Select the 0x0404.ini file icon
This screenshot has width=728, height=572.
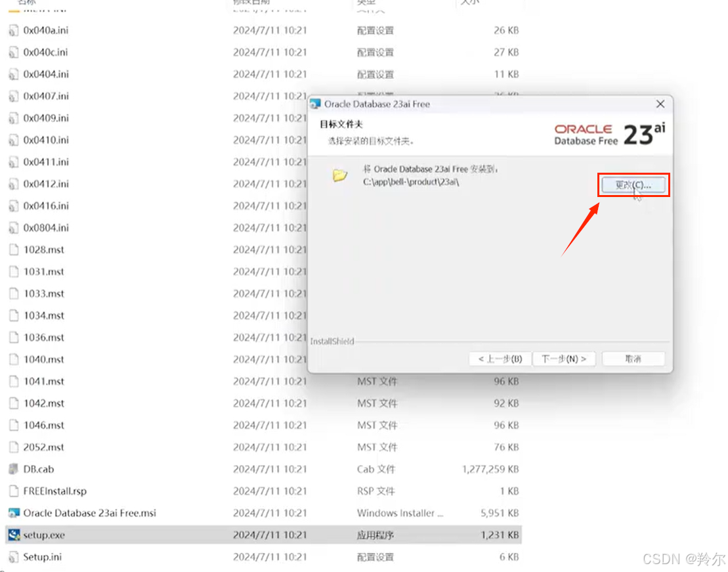click(x=14, y=74)
